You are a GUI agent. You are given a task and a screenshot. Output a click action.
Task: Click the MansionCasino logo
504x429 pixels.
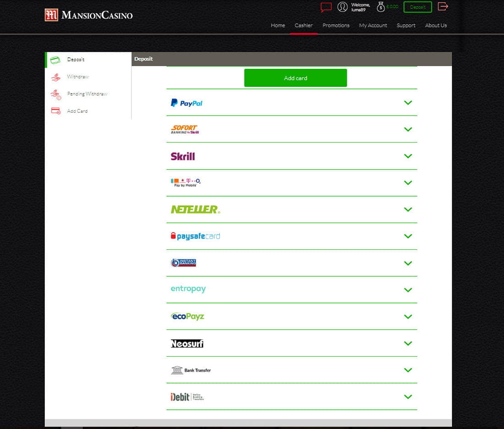coord(89,15)
